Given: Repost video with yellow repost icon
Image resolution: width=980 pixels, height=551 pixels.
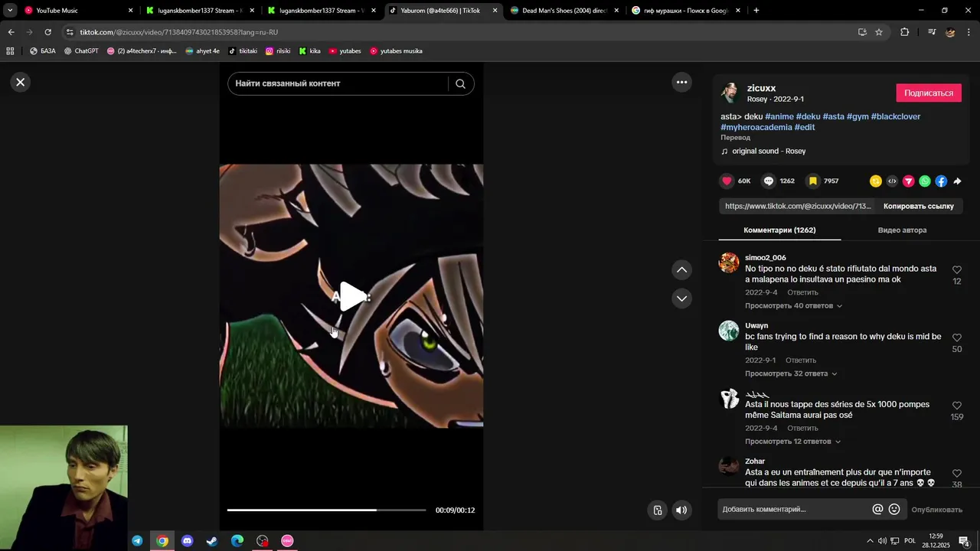Looking at the screenshot, I should [x=876, y=181].
